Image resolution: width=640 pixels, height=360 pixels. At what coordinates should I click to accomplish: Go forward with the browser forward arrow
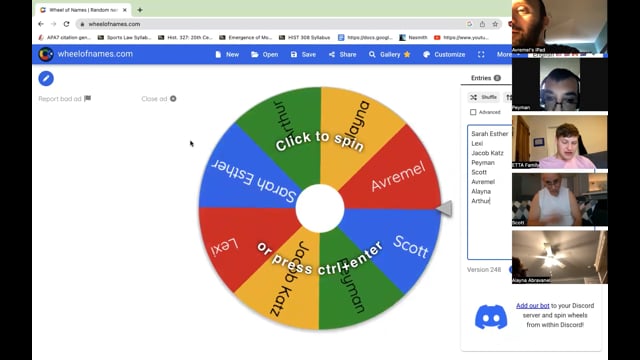point(53,24)
